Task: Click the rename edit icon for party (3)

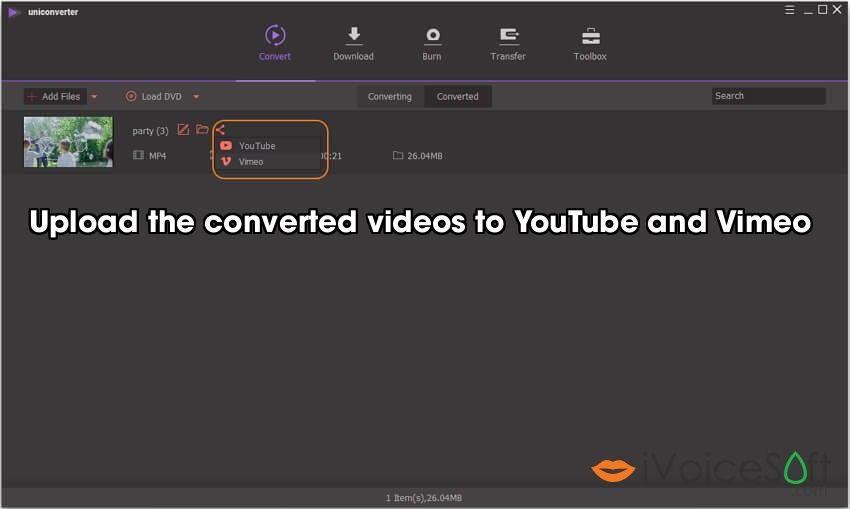Action: pos(183,130)
